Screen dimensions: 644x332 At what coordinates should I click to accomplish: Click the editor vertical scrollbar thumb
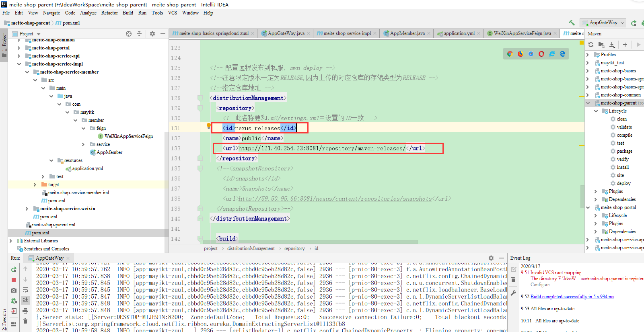tap(582, 197)
